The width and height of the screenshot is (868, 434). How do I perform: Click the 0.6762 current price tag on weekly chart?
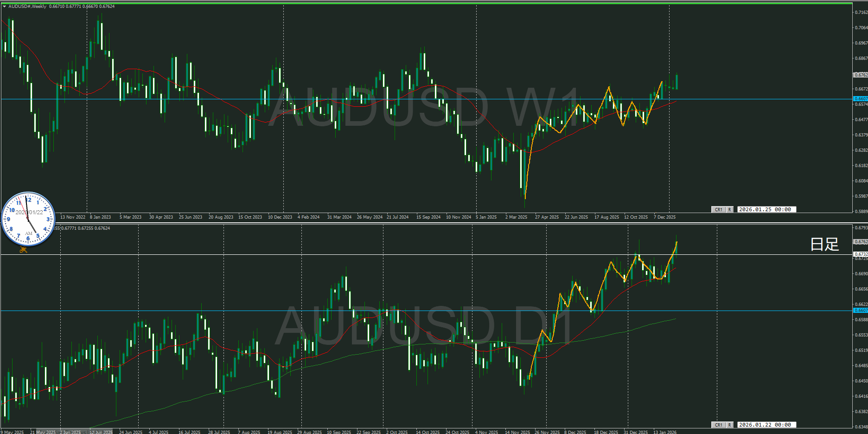(x=861, y=75)
